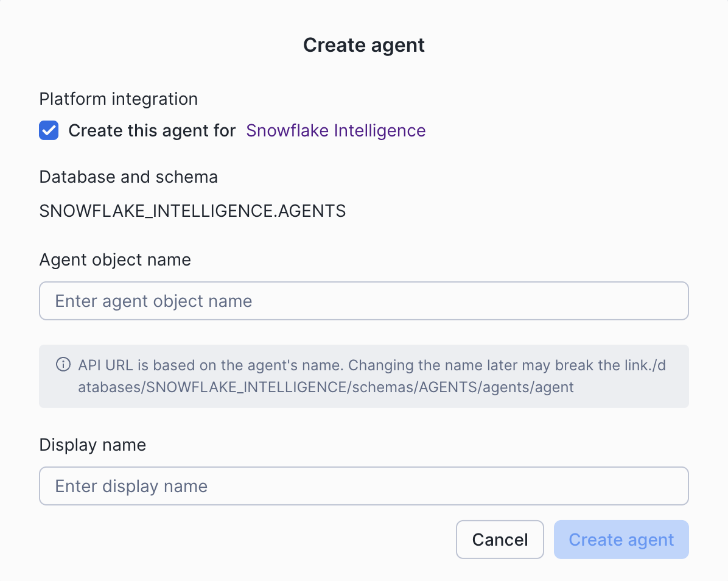The height and width of the screenshot is (581, 728).
Task: Click the Agent object name label
Action: [114, 259]
